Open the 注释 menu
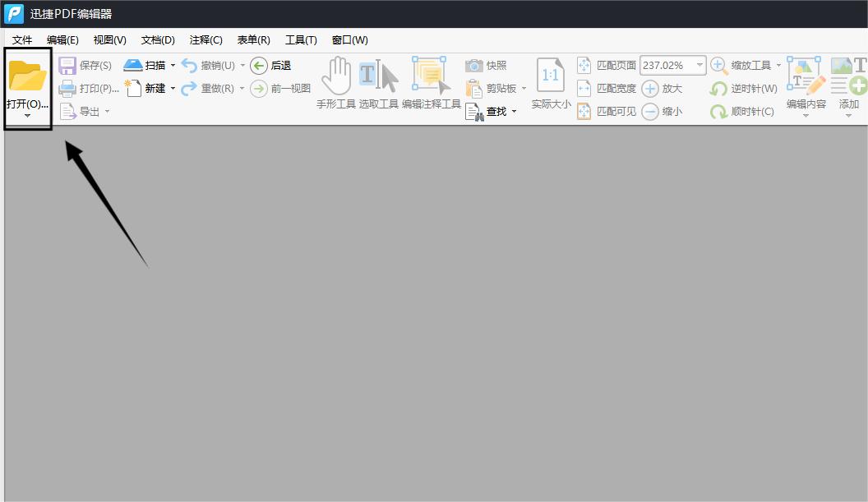 coord(205,39)
